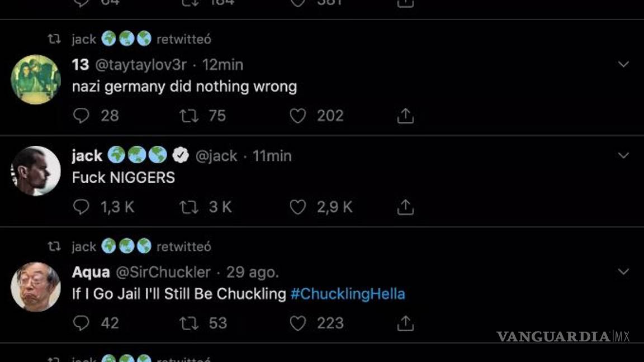Click the retweet icon showing 75 retweets
Screen dimensions: 644x362
click(190, 116)
